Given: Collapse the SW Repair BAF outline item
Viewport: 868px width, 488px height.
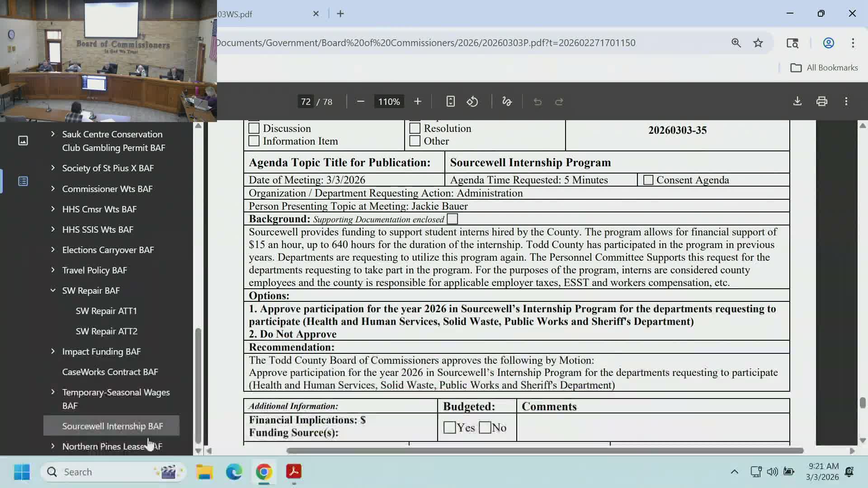Looking at the screenshot, I should click(x=53, y=291).
